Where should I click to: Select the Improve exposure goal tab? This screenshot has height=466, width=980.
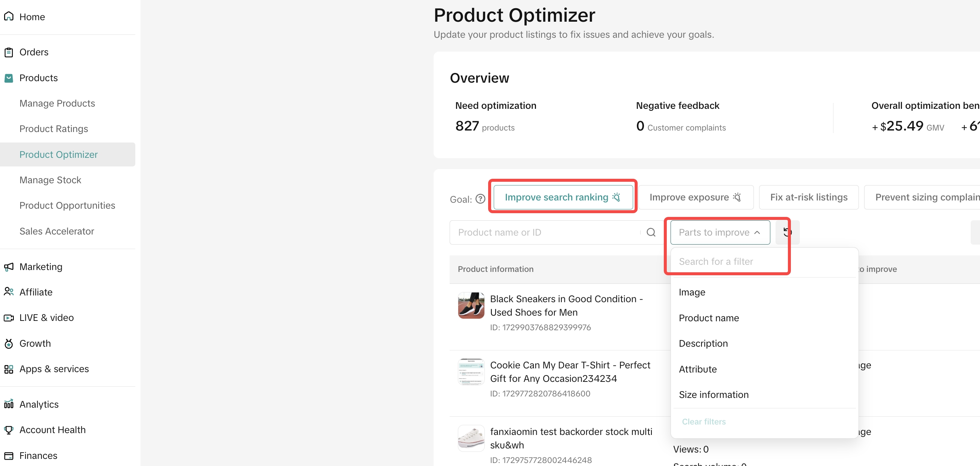[696, 197]
